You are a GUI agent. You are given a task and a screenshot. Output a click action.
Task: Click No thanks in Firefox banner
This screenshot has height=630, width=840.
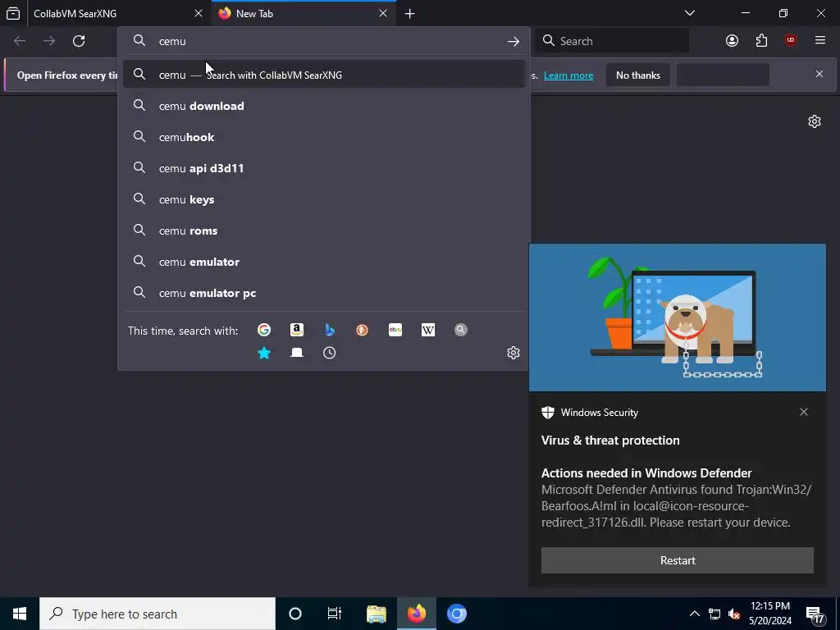pyautogui.click(x=638, y=75)
